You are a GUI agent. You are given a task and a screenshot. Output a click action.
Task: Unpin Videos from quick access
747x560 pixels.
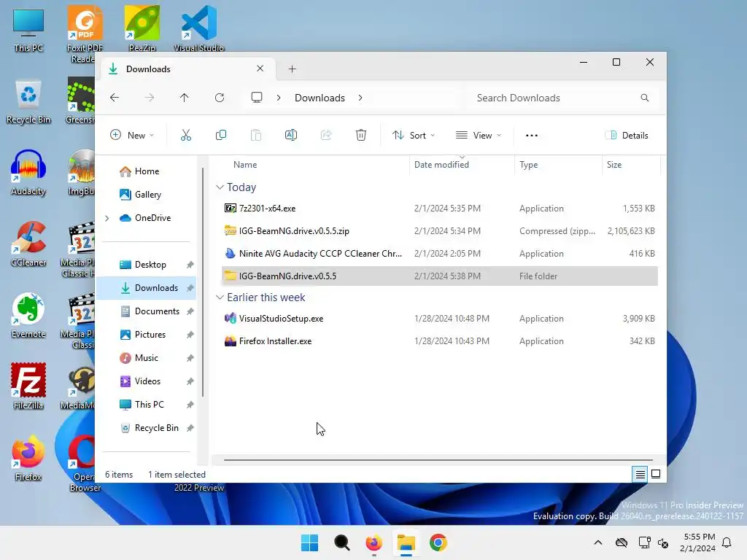point(190,381)
